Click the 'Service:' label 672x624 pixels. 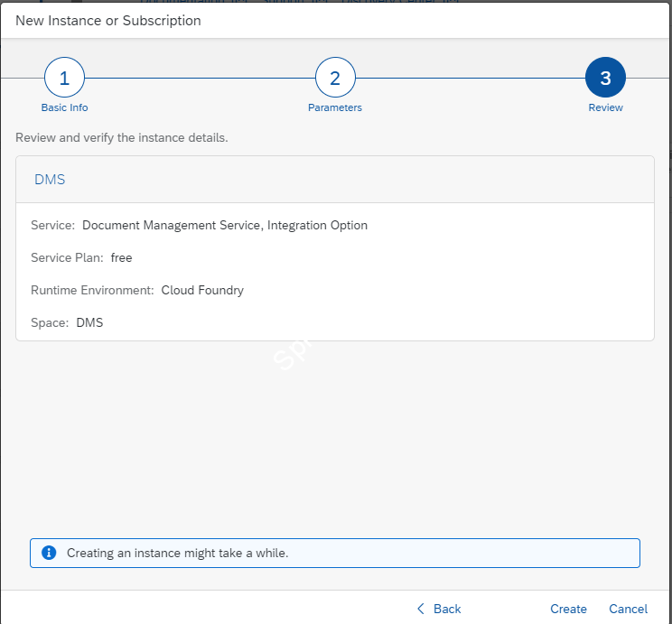(52, 226)
